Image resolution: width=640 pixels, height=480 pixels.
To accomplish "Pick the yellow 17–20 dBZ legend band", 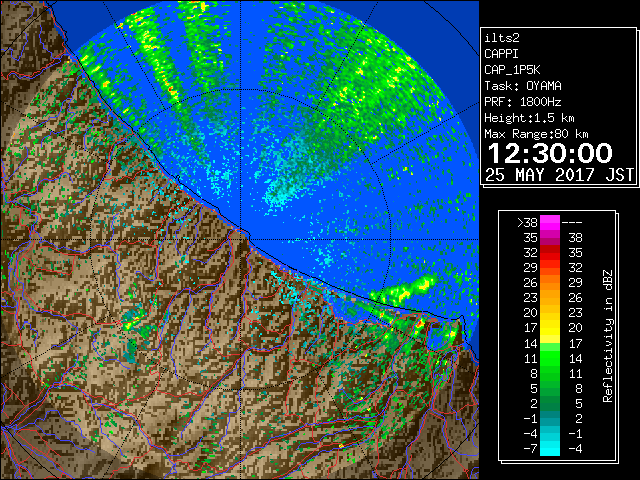I will [550, 328].
